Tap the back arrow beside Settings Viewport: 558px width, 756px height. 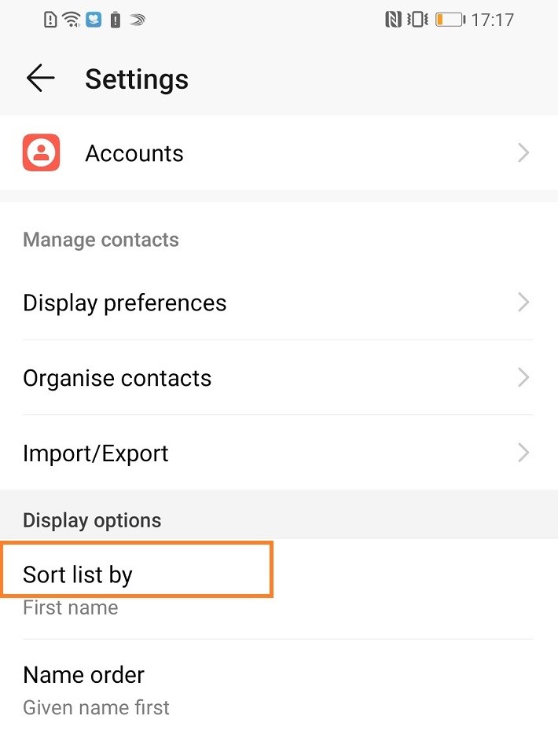pos(39,78)
